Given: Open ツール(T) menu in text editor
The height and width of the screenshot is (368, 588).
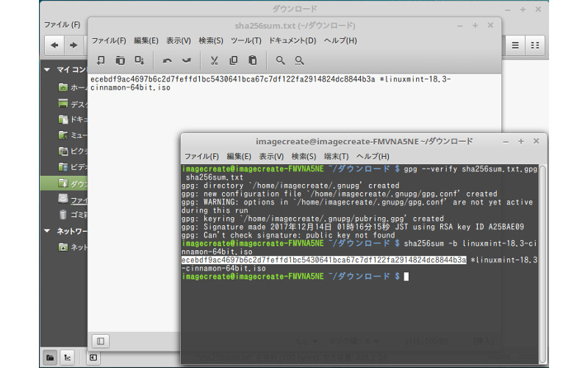Looking at the screenshot, I should coord(246,40).
